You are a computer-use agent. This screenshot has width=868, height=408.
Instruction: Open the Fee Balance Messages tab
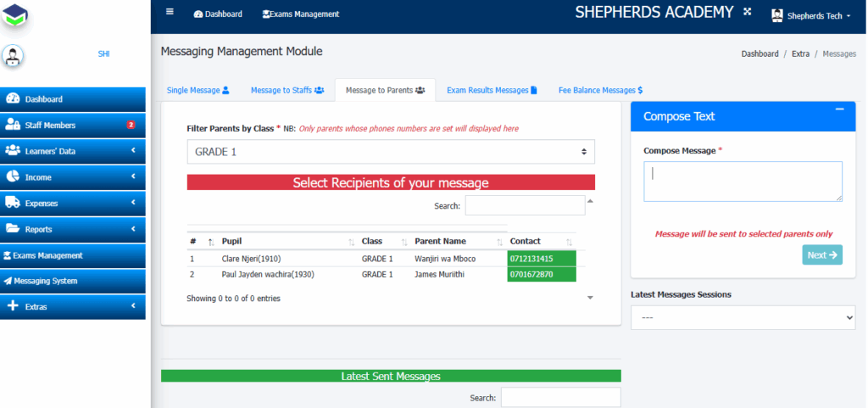tap(601, 90)
